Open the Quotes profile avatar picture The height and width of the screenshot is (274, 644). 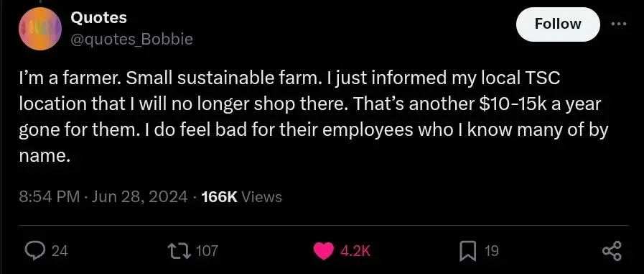click(40, 29)
